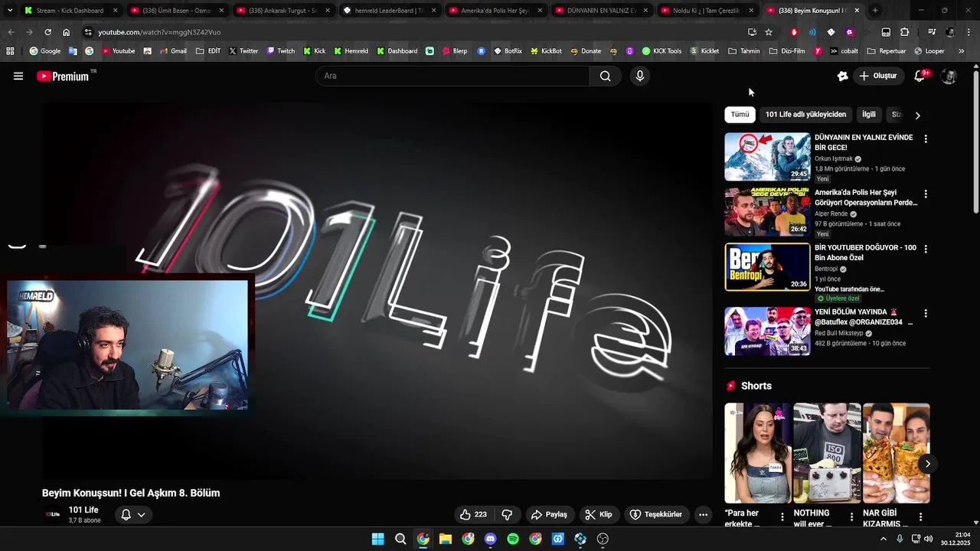Bookmark this page with star icon
This screenshot has width=980, height=551.
769,32
